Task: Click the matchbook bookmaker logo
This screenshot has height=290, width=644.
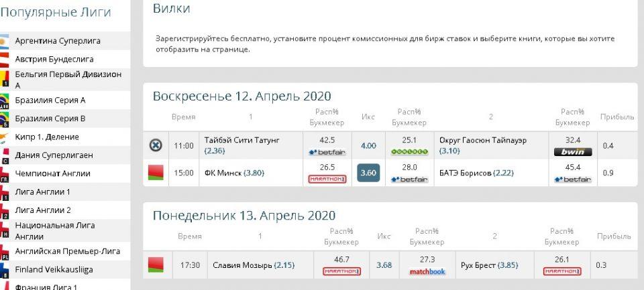Action: [427, 272]
